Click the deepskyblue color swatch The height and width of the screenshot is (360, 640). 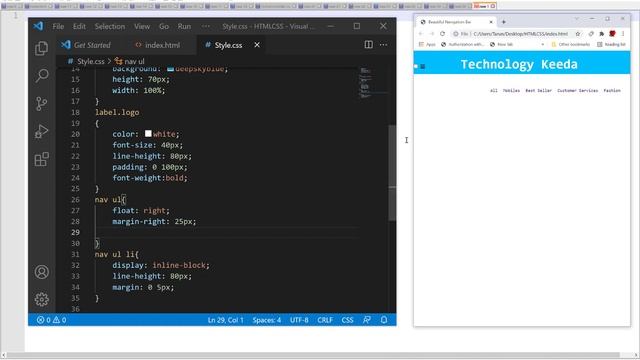coord(171,69)
